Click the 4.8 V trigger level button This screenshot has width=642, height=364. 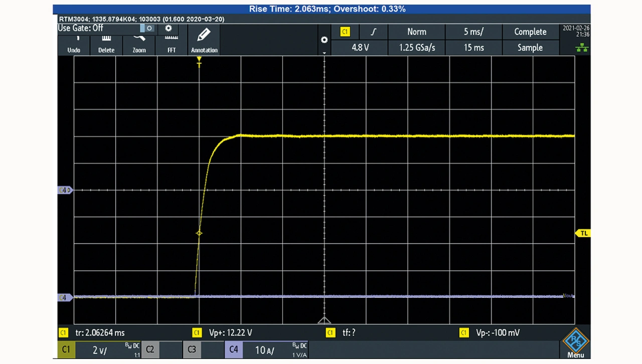(360, 48)
